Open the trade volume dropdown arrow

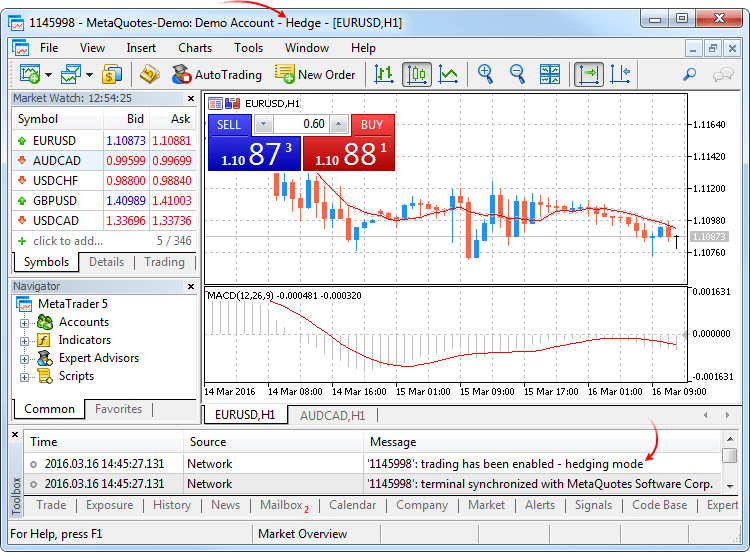(263, 124)
